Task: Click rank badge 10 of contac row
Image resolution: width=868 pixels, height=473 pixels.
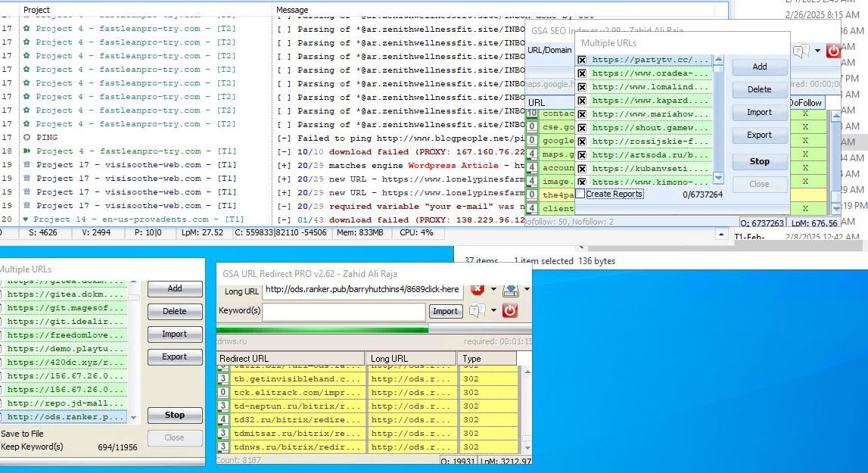Action: tap(532, 113)
